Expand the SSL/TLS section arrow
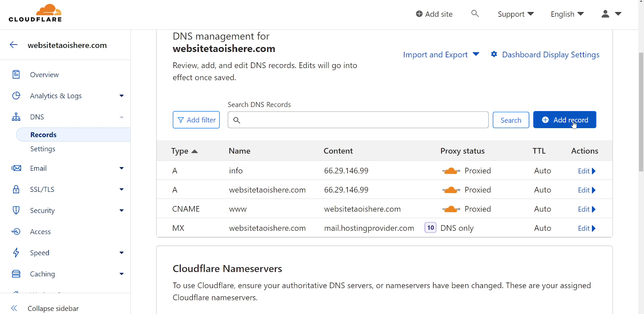 [122, 189]
